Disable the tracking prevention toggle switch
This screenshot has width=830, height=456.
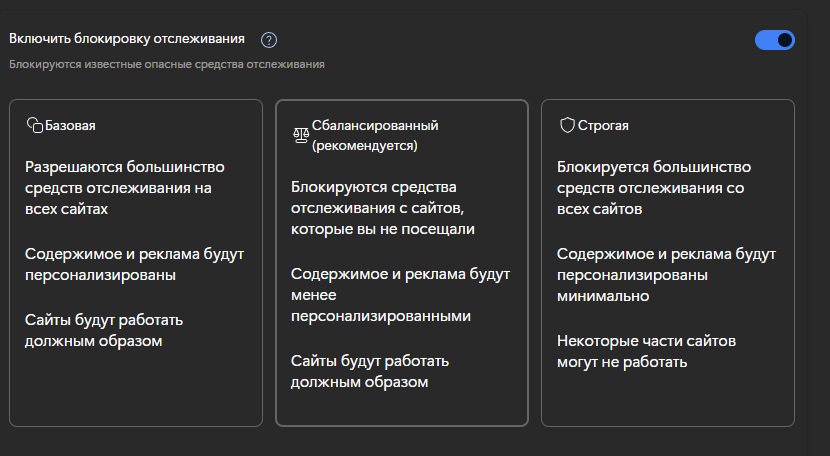coord(774,40)
